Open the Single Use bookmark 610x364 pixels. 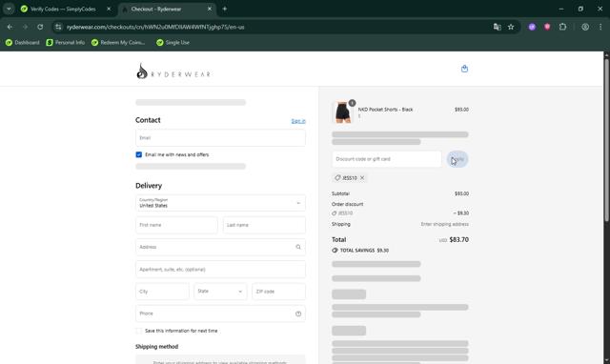pyautogui.click(x=173, y=42)
